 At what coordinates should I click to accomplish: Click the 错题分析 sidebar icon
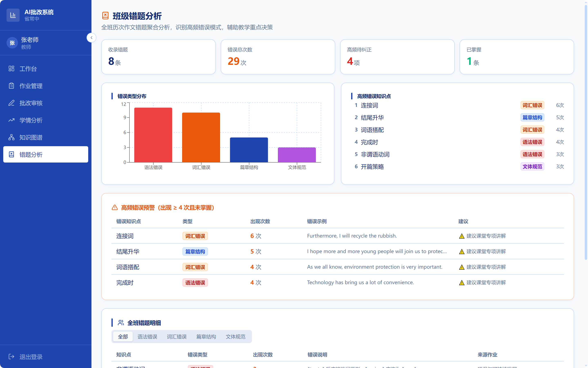(11, 154)
